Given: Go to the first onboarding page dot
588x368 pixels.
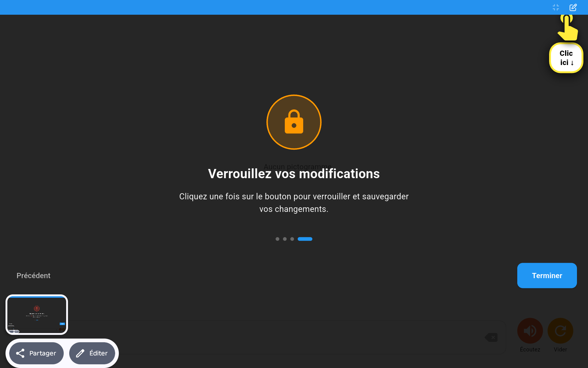Looking at the screenshot, I should tap(277, 239).
